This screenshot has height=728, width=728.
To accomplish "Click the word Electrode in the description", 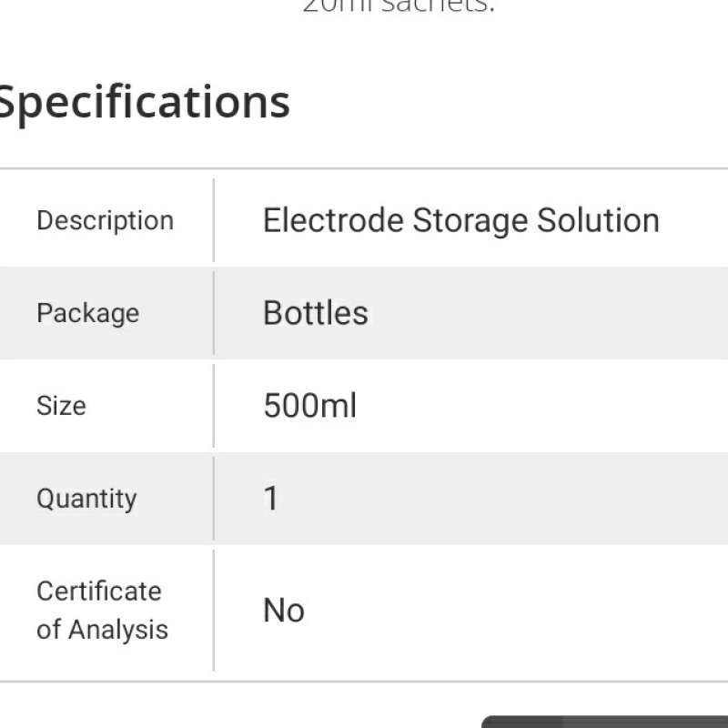I will tap(333, 221).
